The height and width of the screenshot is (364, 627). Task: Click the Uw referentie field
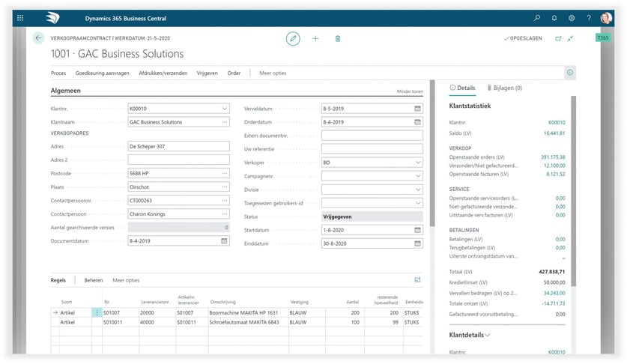(x=372, y=149)
